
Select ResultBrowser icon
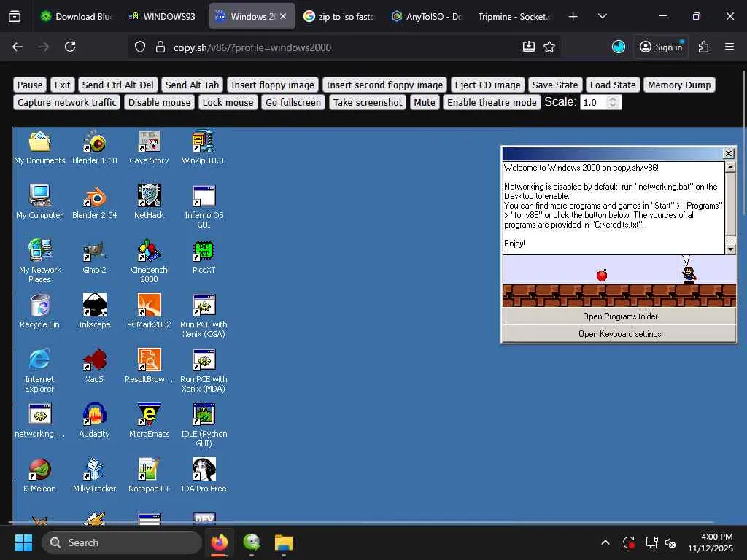[x=149, y=366]
